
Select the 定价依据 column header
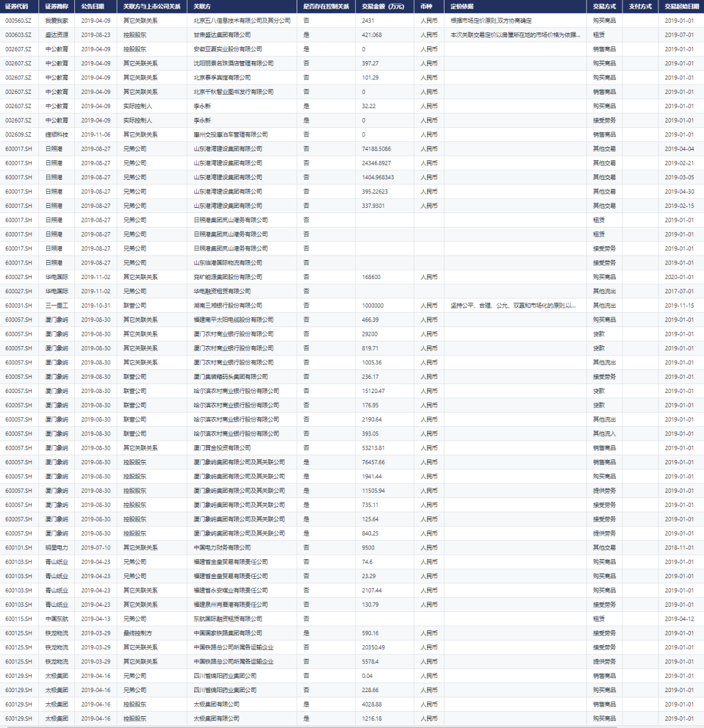click(462, 7)
